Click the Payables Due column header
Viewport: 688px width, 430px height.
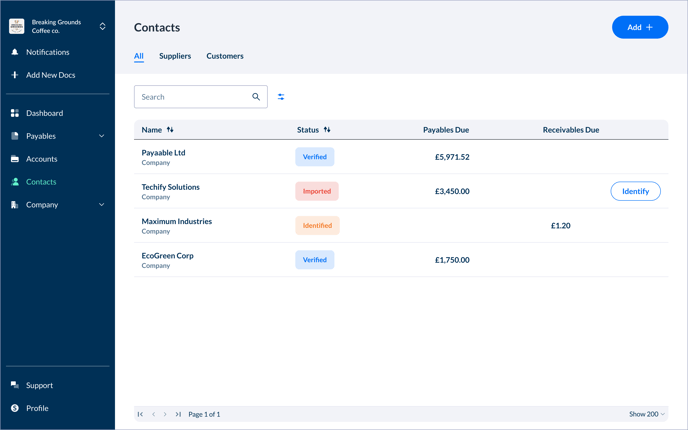(x=446, y=130)
